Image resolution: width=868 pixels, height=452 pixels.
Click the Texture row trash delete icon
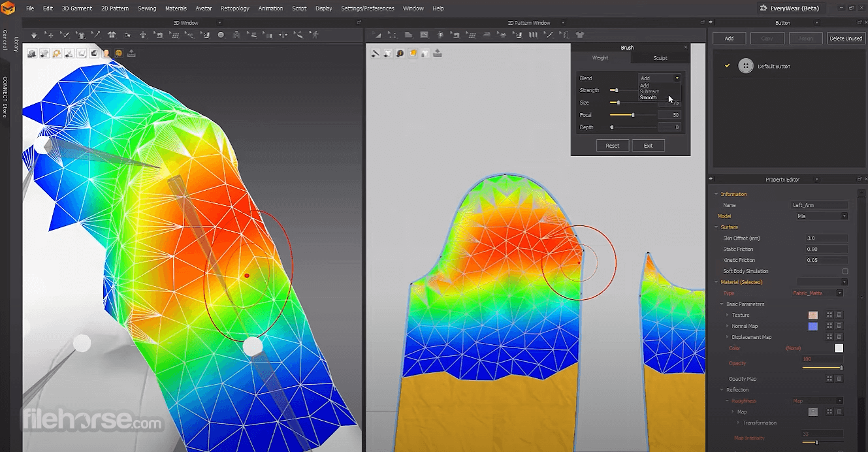coord(839,315)
